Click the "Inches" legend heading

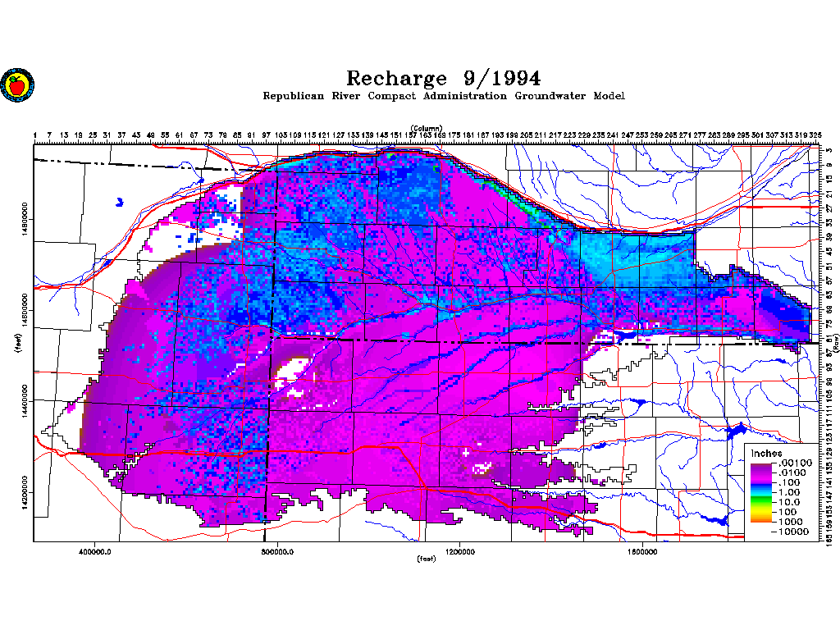[767, 454]
